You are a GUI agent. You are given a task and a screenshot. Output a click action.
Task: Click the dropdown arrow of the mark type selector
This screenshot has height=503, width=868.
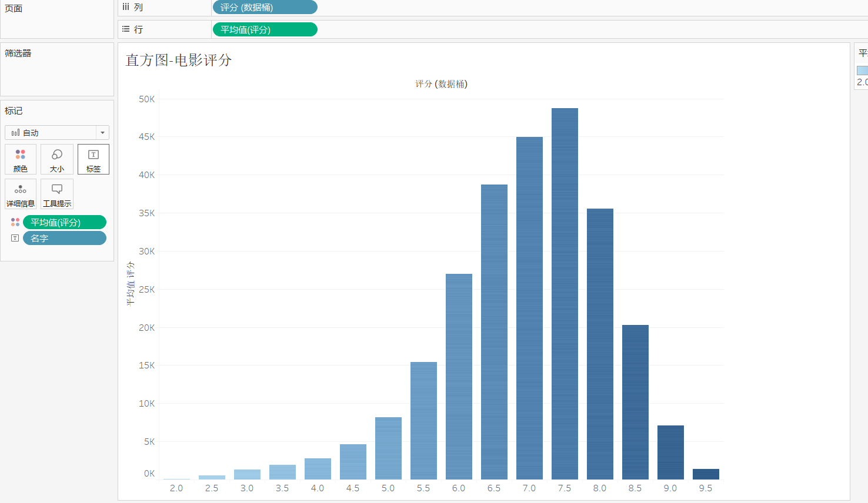coord(102,133)
